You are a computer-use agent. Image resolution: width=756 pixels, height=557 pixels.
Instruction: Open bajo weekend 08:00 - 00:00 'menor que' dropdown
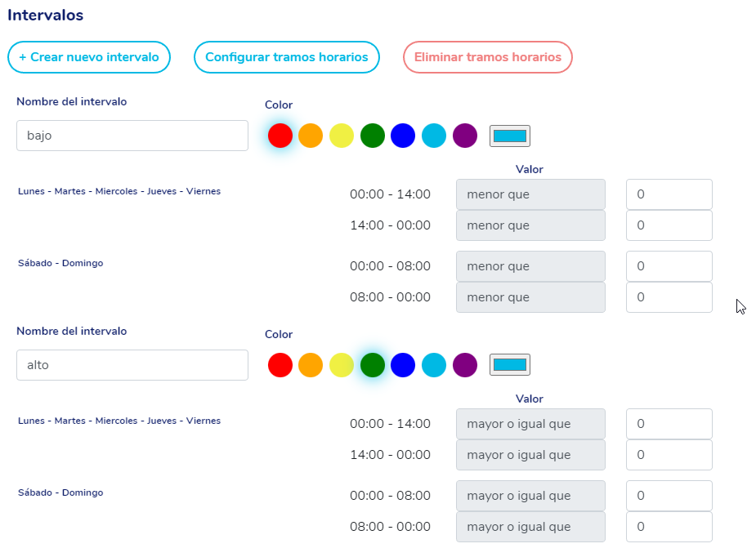[x=530, y=297]
